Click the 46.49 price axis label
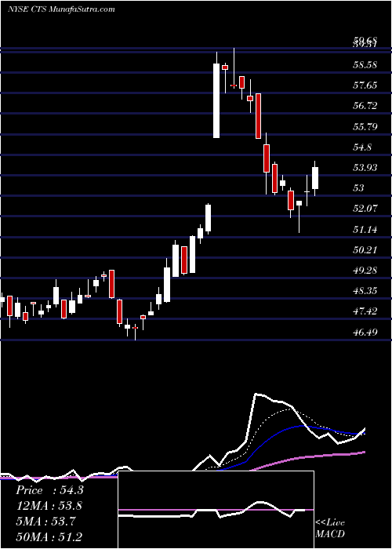Image resolution: width=392 pixels, height=549 pixels. click(x=365, y=333)
